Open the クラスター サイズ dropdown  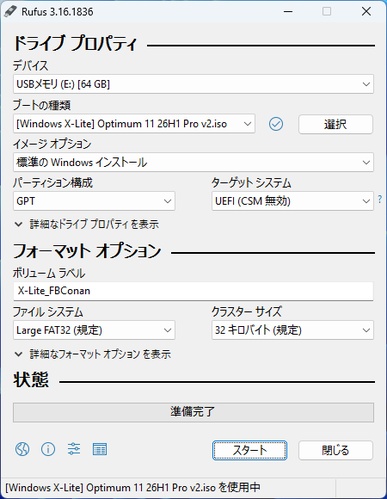click(x=292, y=330)
